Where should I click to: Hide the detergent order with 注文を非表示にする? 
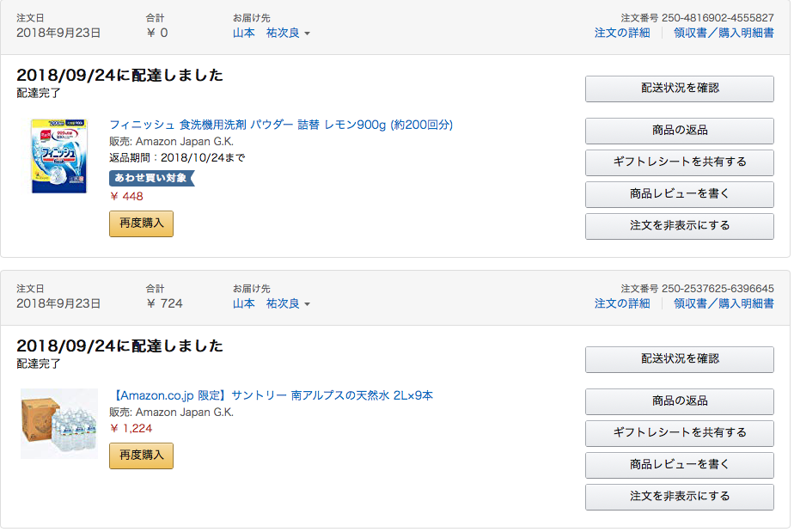[x=680, y=226]
